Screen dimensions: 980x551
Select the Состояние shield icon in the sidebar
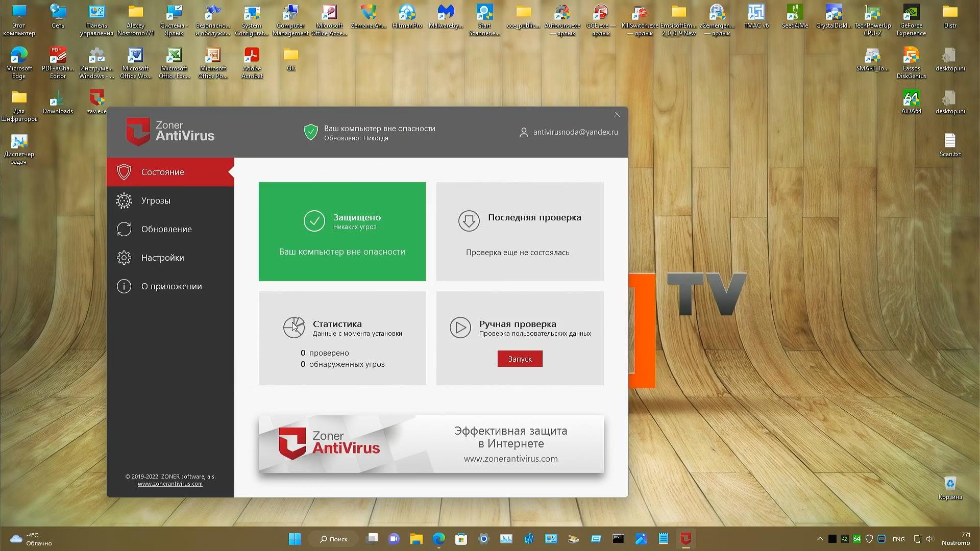pyautogui.click(x=124, y=172)
